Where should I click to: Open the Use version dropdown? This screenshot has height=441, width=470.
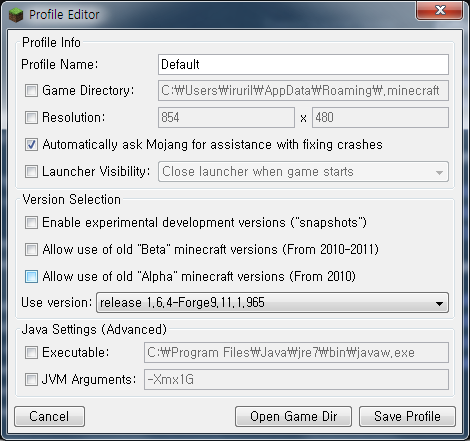coord(272,303)
